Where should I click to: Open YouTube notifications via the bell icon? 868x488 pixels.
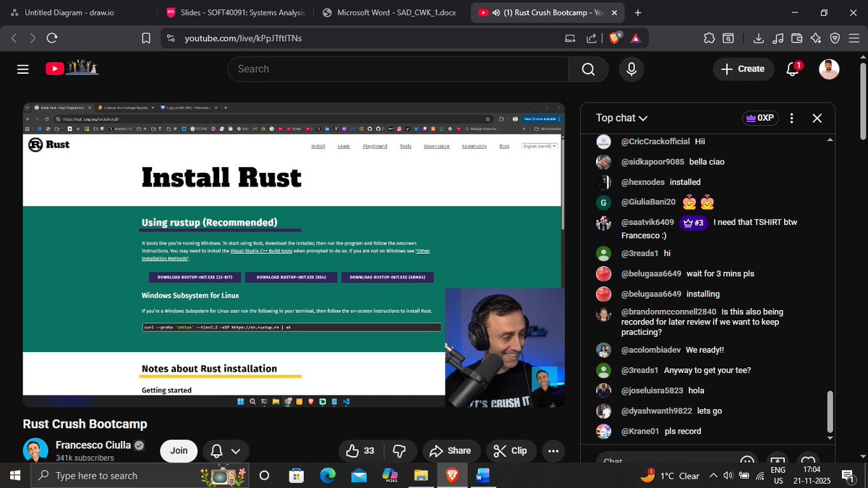pyautogui.click(x=793, y=69)
